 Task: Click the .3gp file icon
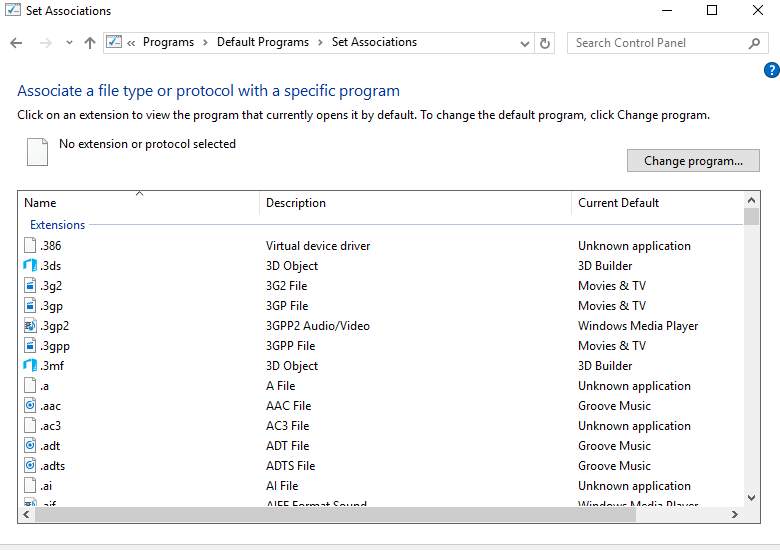30,305
